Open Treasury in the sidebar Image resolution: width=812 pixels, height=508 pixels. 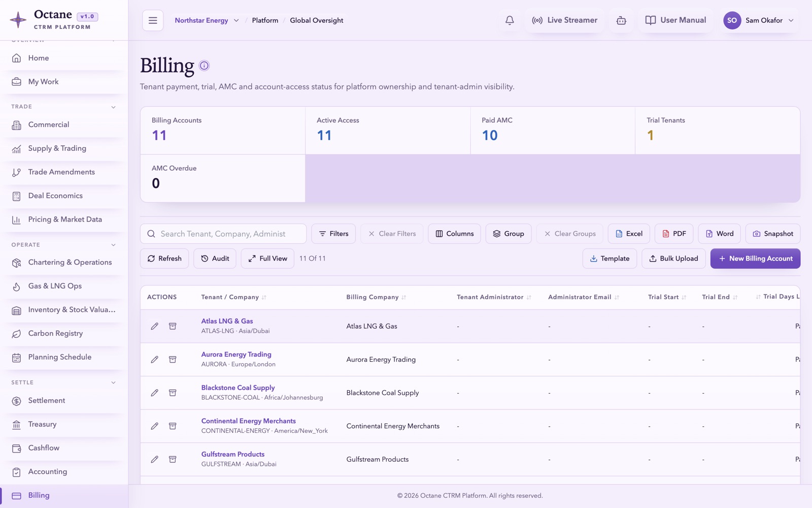pyautogui.click(x=64, y=424)
